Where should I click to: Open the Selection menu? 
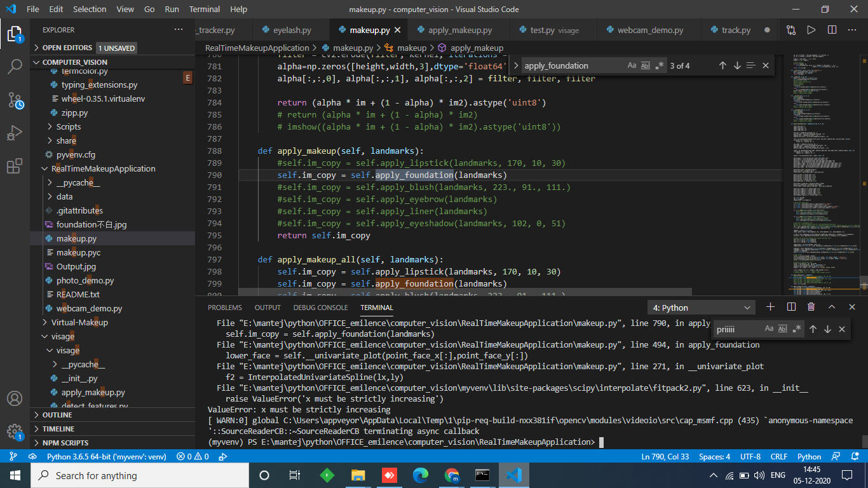90,10
